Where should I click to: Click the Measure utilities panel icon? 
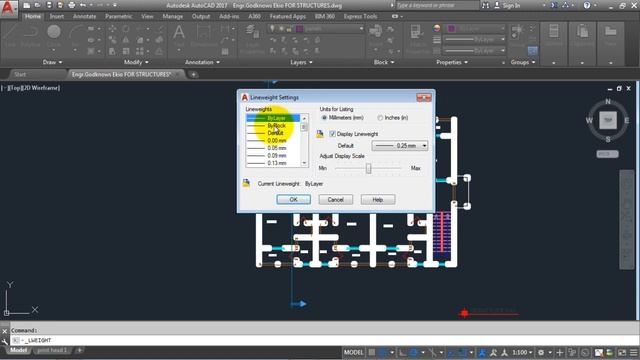pos(553,32)
